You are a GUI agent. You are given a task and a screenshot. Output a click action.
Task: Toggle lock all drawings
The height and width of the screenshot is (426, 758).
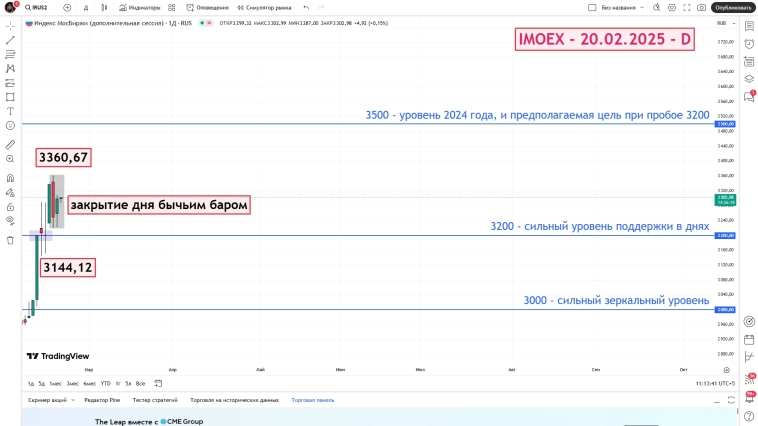[10, 207]
